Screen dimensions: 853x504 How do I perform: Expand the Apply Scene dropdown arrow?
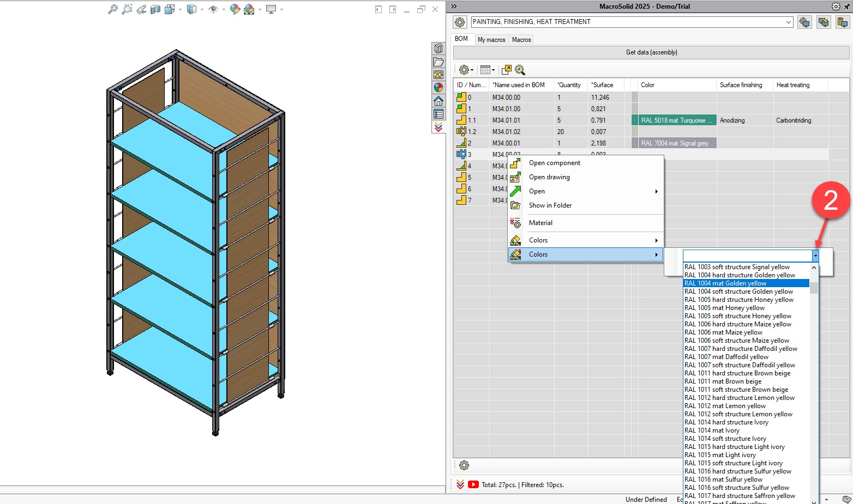tap(260, 9)
